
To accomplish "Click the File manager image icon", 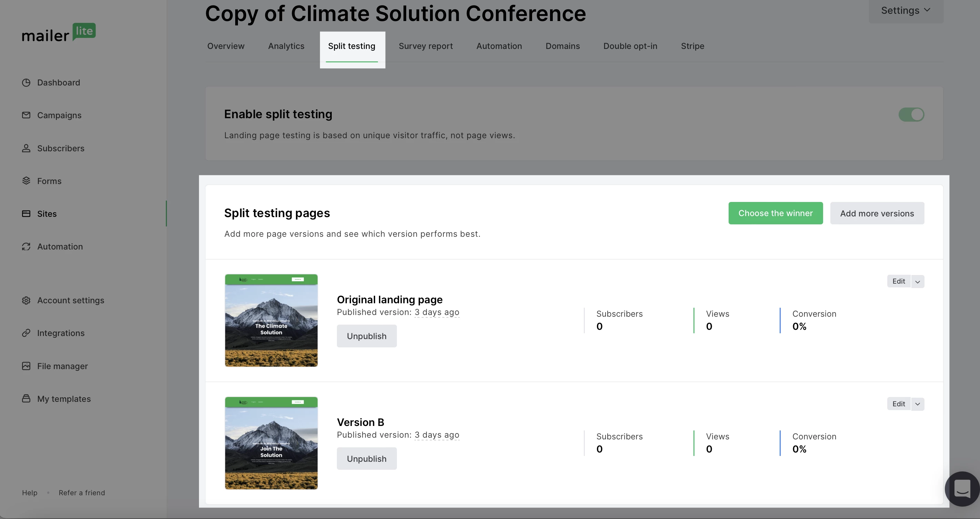I will tap(26, 366).
